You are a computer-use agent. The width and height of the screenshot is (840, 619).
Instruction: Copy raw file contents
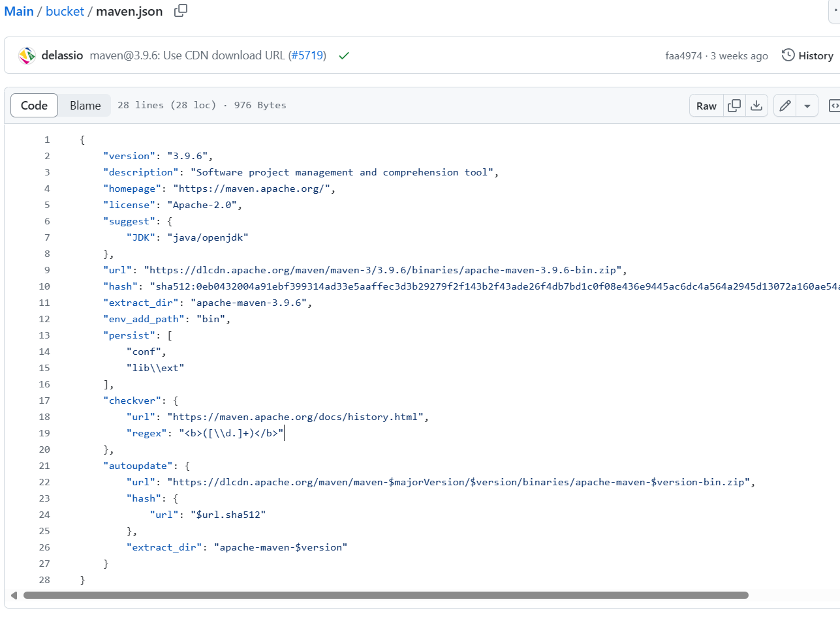(734, 106)
